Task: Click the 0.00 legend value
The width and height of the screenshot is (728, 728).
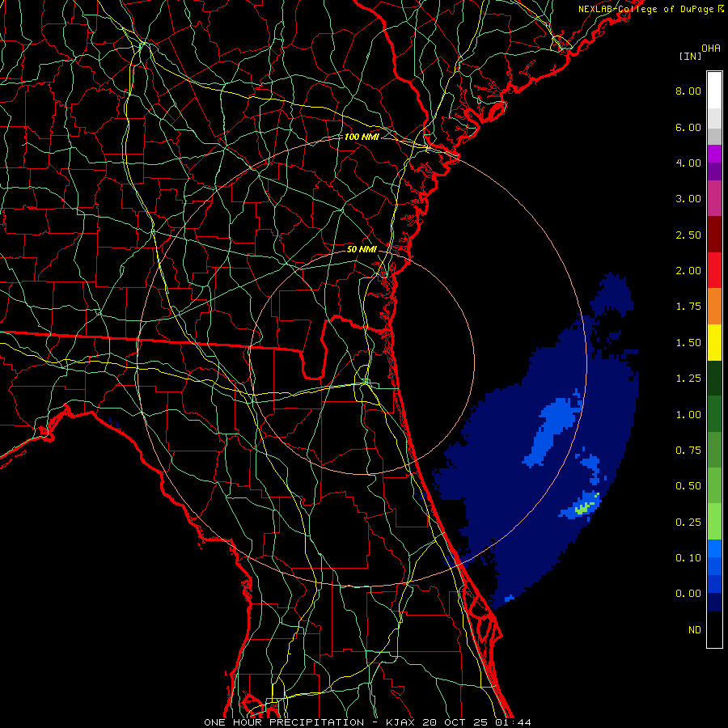Action: [x=688, y=594]
